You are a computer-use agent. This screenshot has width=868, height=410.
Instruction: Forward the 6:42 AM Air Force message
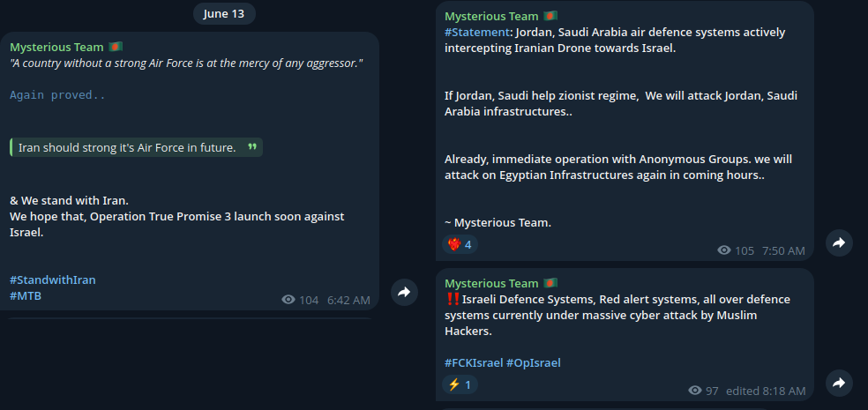point(404,292)
